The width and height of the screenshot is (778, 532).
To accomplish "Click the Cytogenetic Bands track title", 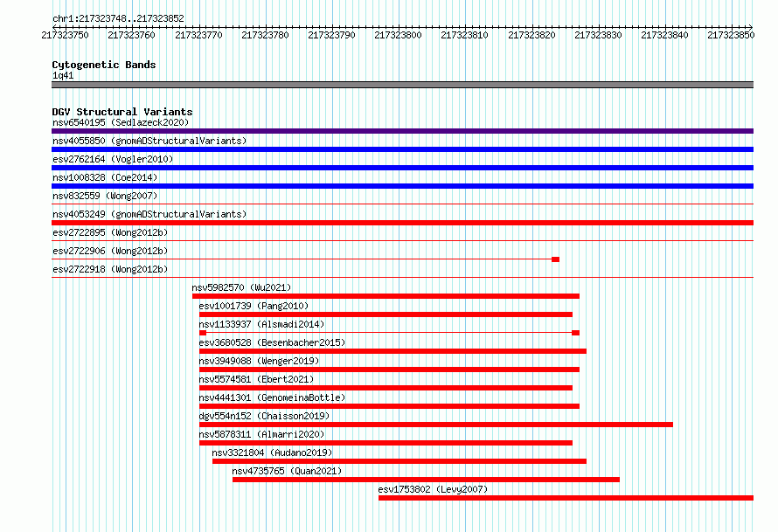I will pyautogui.click(x=104, y=65).
